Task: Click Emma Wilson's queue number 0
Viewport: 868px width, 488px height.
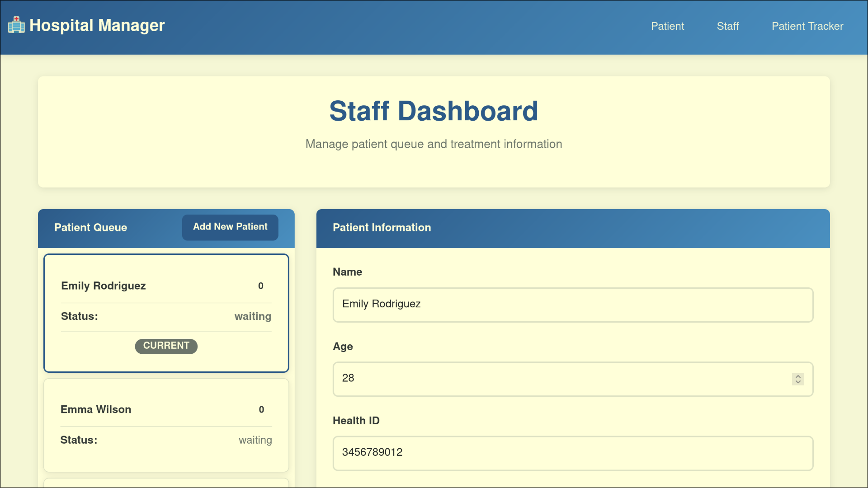Action: coord(261,409)
